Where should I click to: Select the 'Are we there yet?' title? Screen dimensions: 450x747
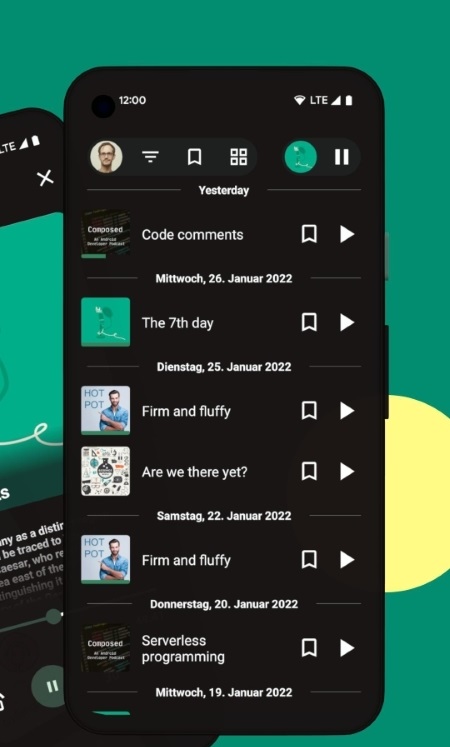194,472
